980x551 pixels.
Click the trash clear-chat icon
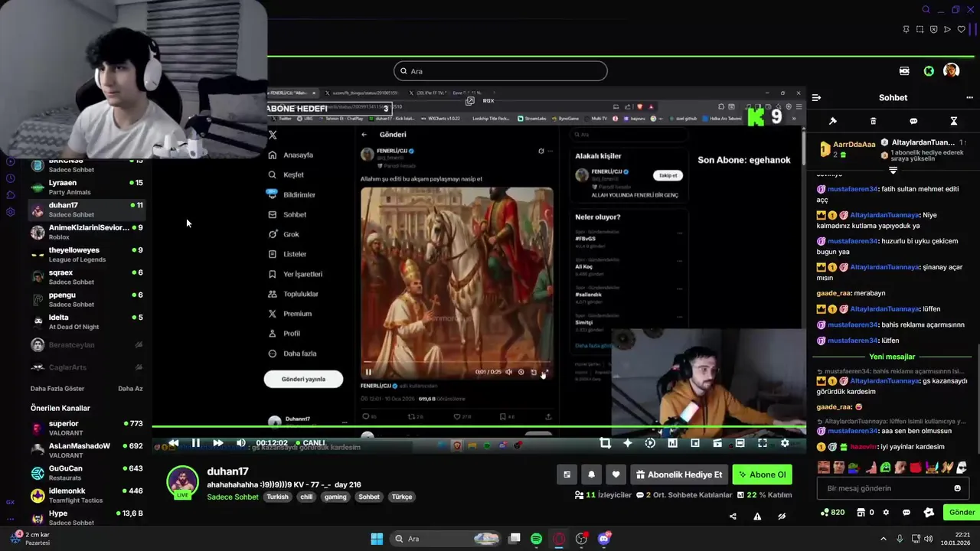[873, 121]
